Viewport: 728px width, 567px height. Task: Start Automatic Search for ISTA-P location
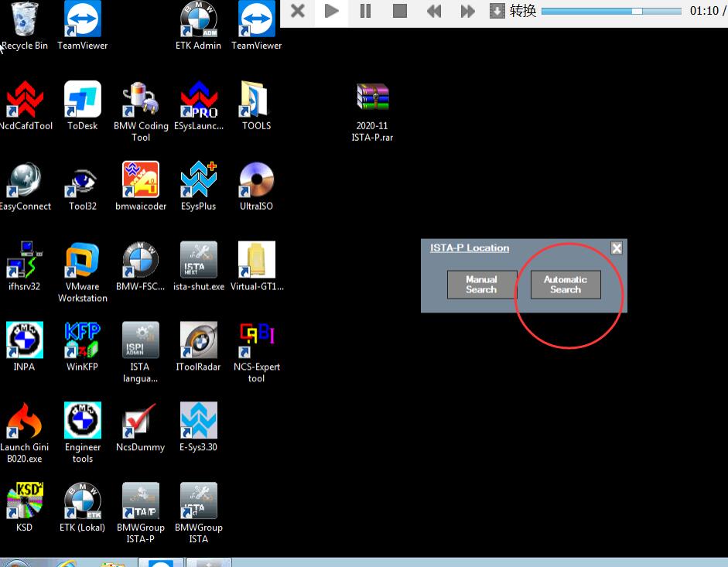pyautogui.click(x=566, y=285)
